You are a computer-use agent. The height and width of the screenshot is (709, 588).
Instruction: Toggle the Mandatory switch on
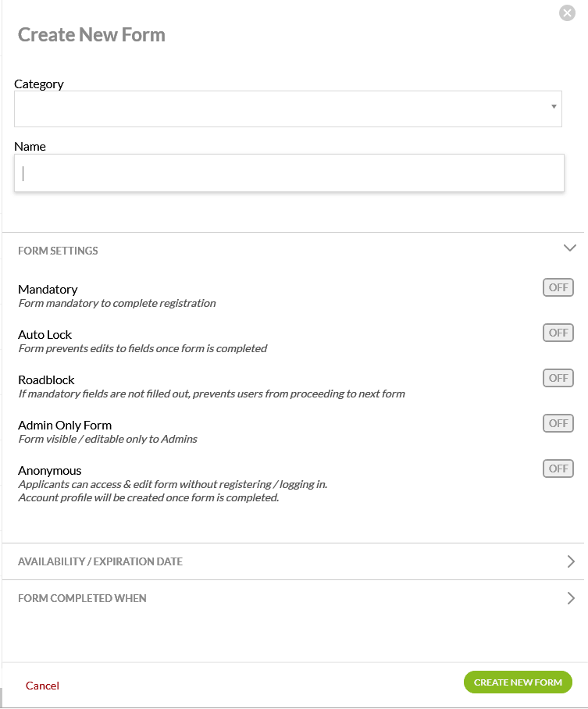point(558,287)
